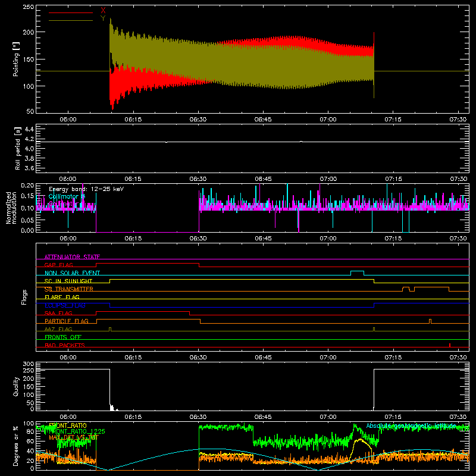Select the 'Energy band: 12-25 keV' annotation
476x476 pixels.
pyautogui.click(x=86, y=189)
